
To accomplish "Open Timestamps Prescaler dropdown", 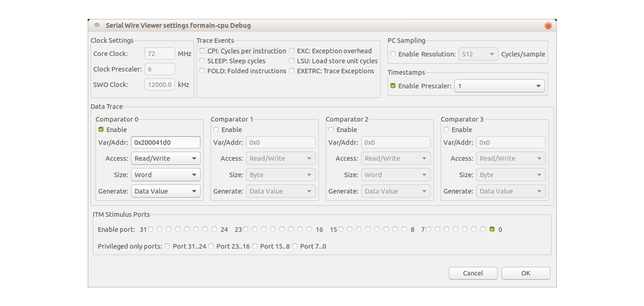I will pyautogui.click(x=500, y=86).
